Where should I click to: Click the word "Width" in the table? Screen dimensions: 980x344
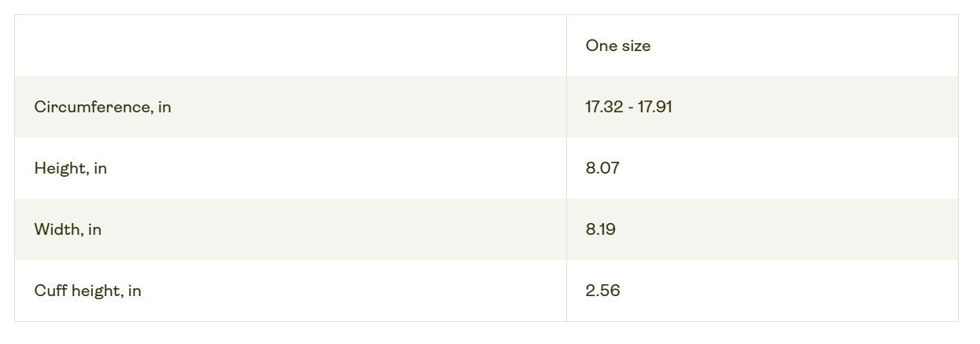click(x=57, y=229)
